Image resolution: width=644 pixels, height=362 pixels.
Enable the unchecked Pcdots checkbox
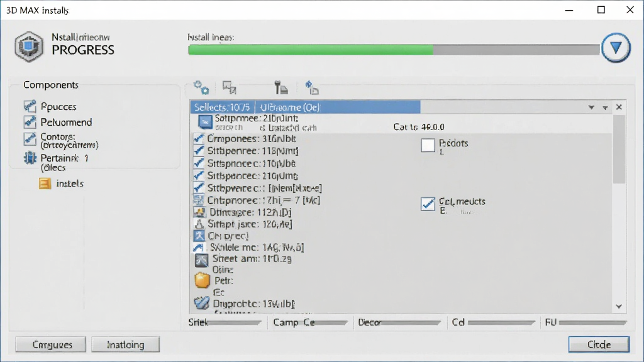(x=428, y=145)
